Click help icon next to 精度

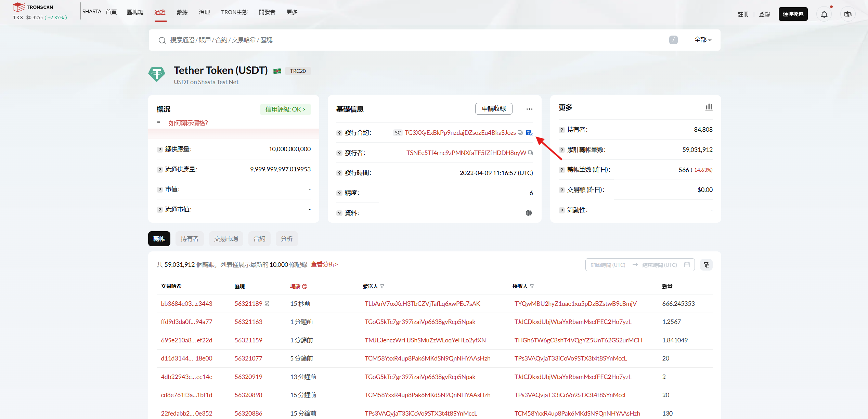click(339, 193)
